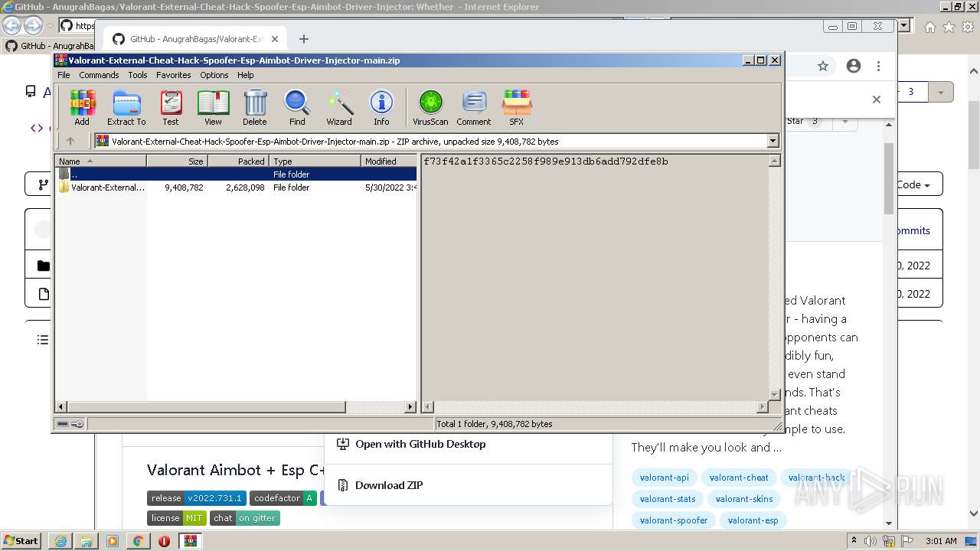Open Internet Explorer tools gear
The height and width of the screenshot is (551, 980).
coord(968,27)
